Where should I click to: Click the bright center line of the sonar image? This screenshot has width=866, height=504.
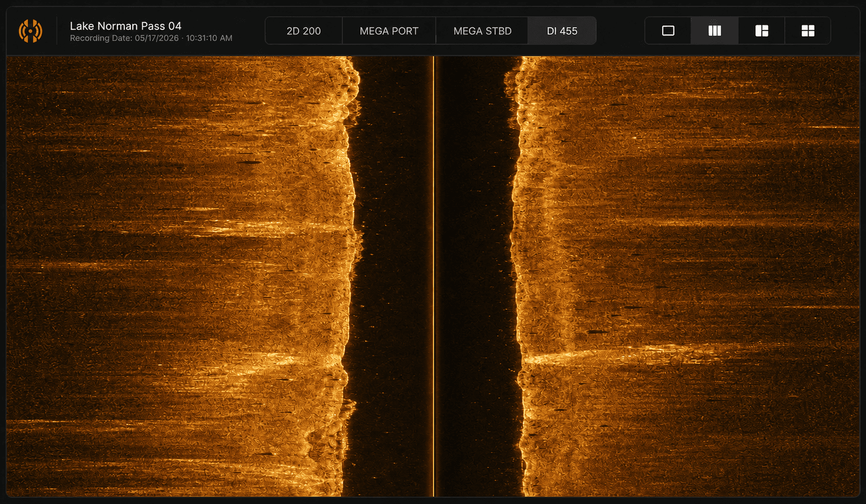pos(434,276)
